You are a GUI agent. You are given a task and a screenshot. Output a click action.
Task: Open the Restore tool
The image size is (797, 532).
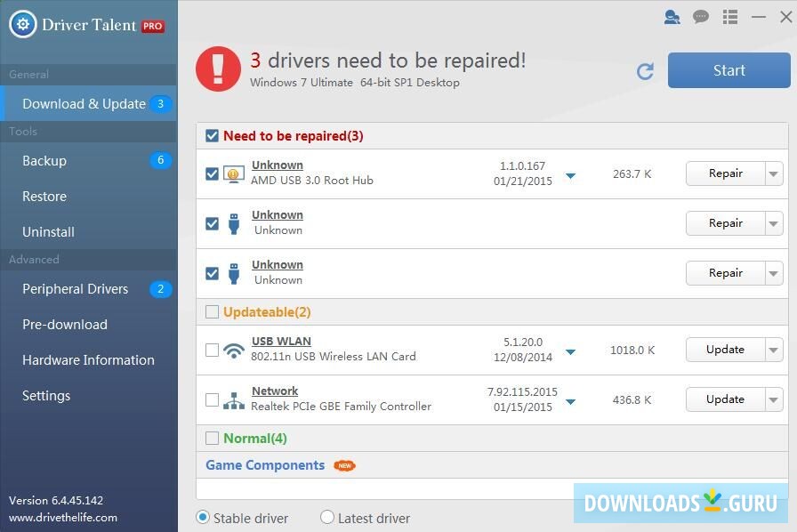pyautogui.click(x=88, y=197)
